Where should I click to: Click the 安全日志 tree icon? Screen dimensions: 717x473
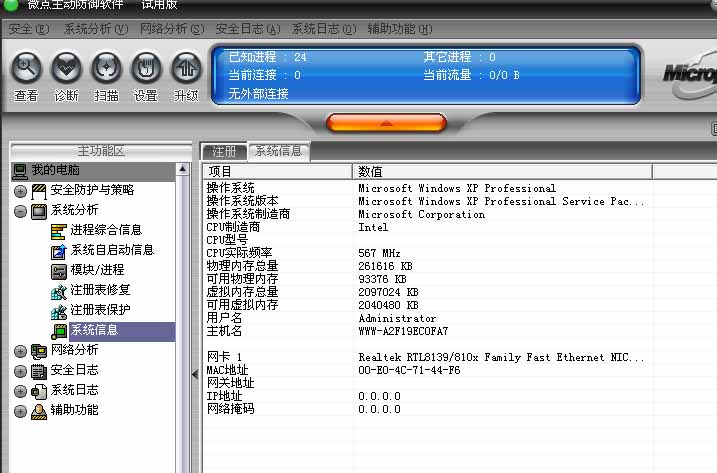click(x=39, y=371)
